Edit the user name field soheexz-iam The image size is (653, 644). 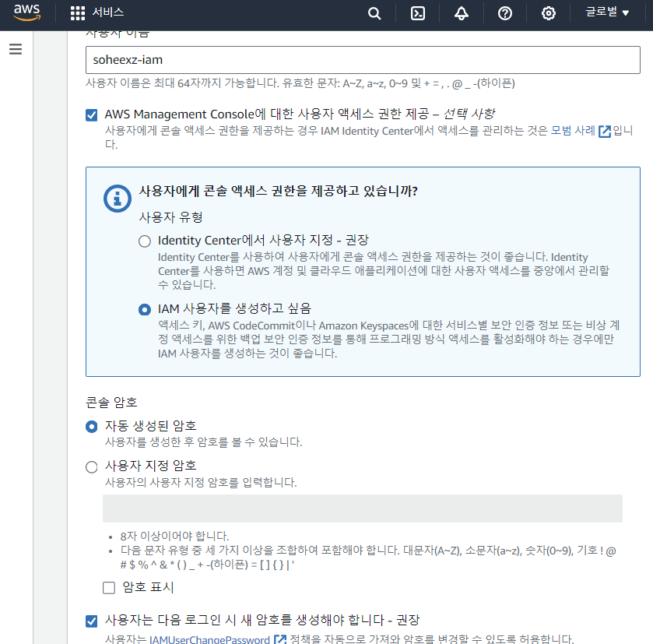click(x=363, y=60)
